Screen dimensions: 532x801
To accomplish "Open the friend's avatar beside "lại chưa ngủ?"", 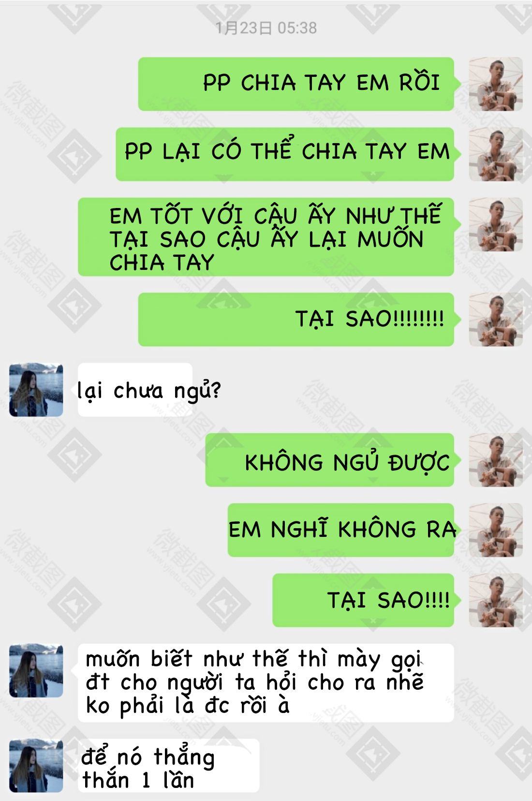I will [x=36, y=390].
